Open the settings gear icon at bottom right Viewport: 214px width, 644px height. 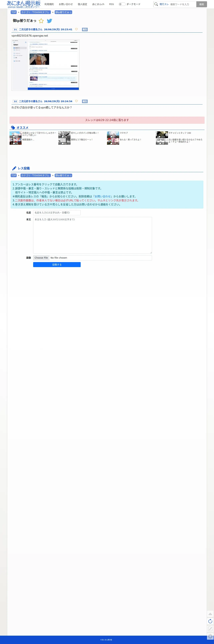click(210, 636)
